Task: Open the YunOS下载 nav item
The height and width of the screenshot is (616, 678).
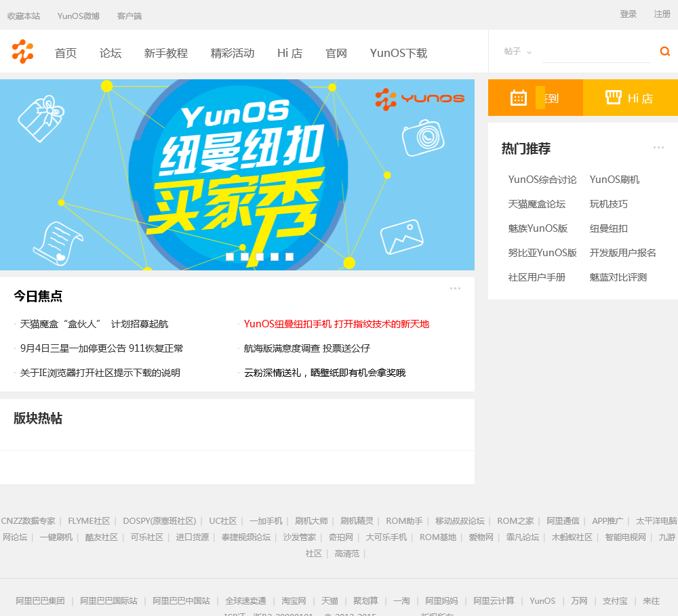Action: tap(399, 53)
